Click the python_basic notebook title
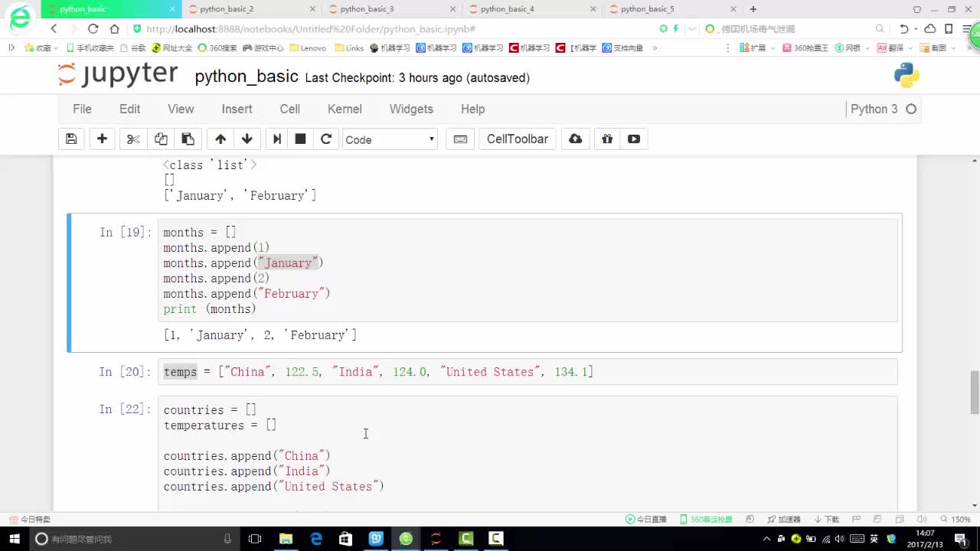The image size is (980, 551). [247, 77]
